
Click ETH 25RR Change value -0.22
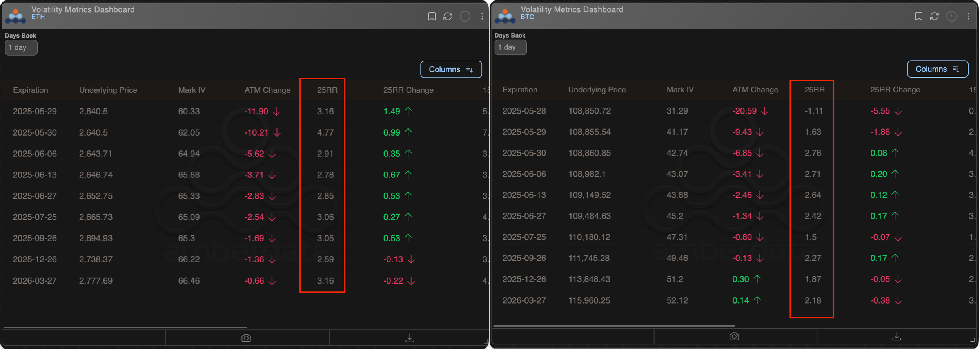tap(393, 281)
